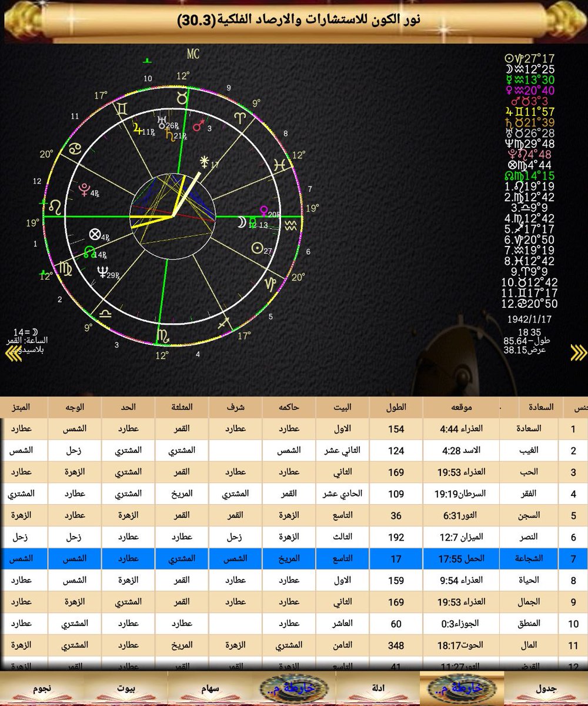Click position cell الحمل 17:55
This screenshot has height=706, width=588.
462,560
